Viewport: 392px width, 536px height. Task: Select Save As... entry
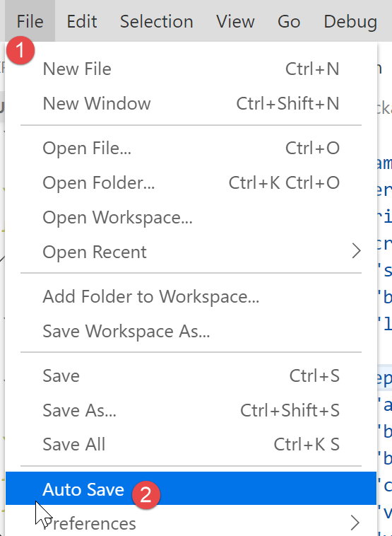(191, 410)
